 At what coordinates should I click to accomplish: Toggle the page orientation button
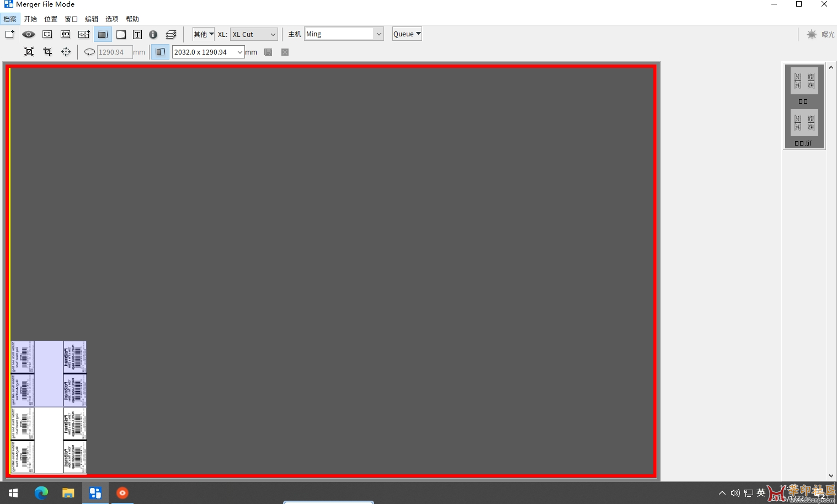click(160, 52)
